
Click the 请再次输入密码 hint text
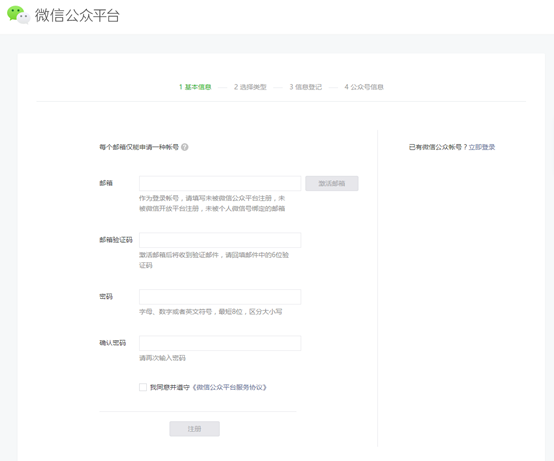point(162,358)
